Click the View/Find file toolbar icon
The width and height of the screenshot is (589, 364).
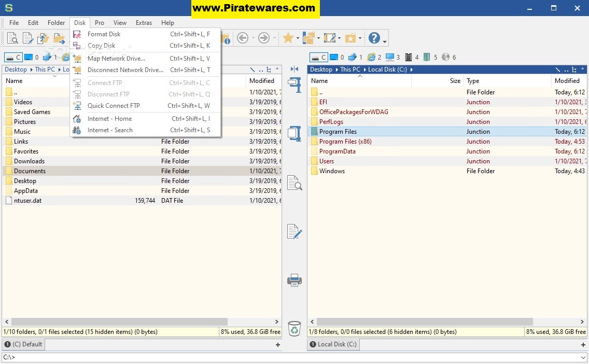[x=12, y=38]
